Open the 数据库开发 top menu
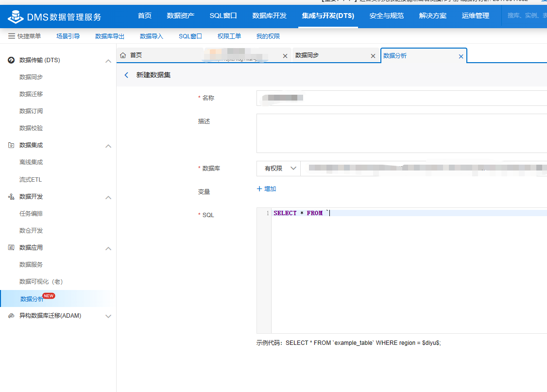The height and width of the screenshot is (392, 547). tap(269, 16)
